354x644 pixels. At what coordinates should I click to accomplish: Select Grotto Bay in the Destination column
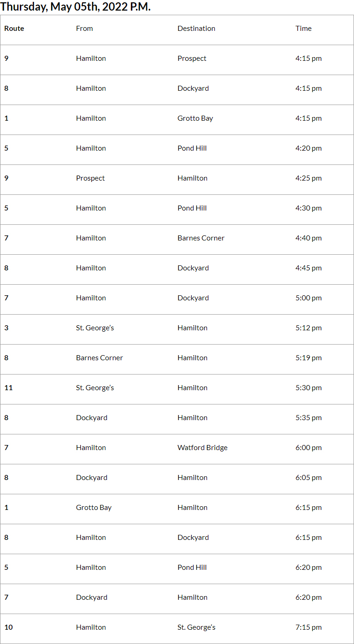coord(195,118)
